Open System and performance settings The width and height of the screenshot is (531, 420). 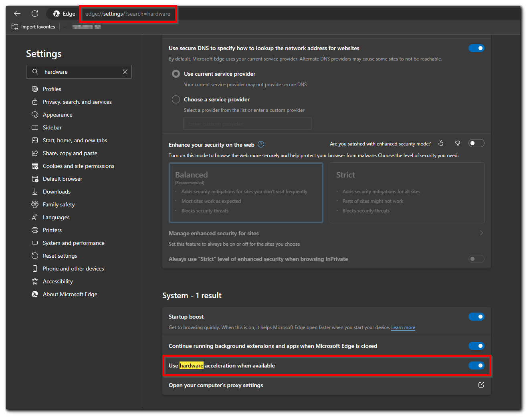click(x=73, y=243)
